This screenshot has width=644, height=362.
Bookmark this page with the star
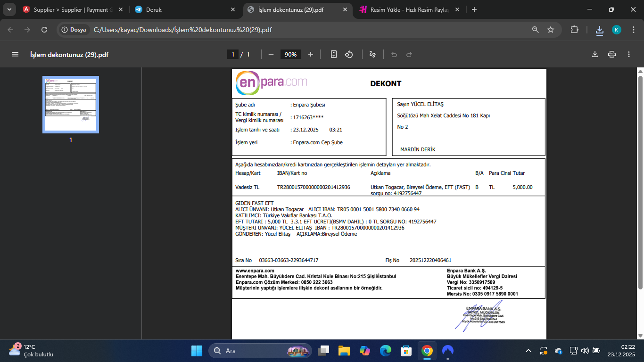pyautogui.click(x=551, y=29)
